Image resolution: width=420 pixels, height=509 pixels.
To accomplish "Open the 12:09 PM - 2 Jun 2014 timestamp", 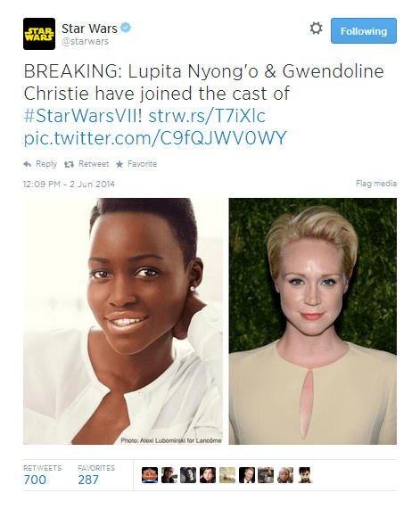I will [x=69, y=185].
